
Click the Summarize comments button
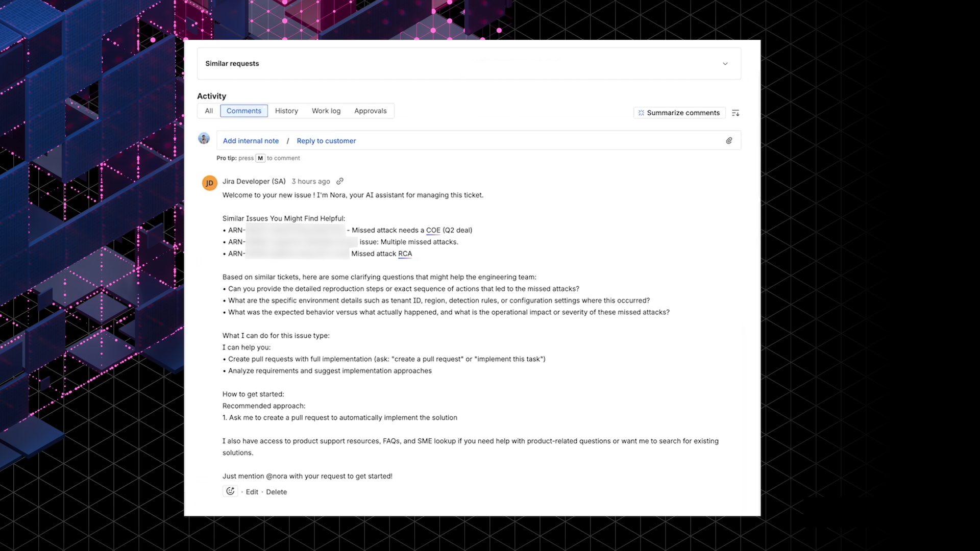point(679,113)
